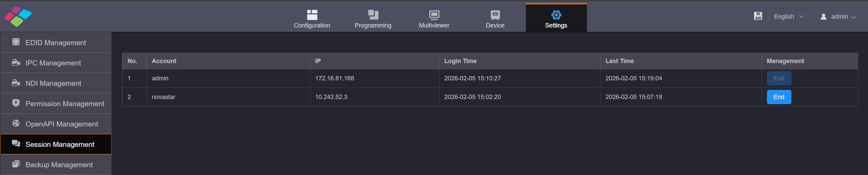Expand the English language dropdown
This screenshot has height=175, width=868.
788,17
